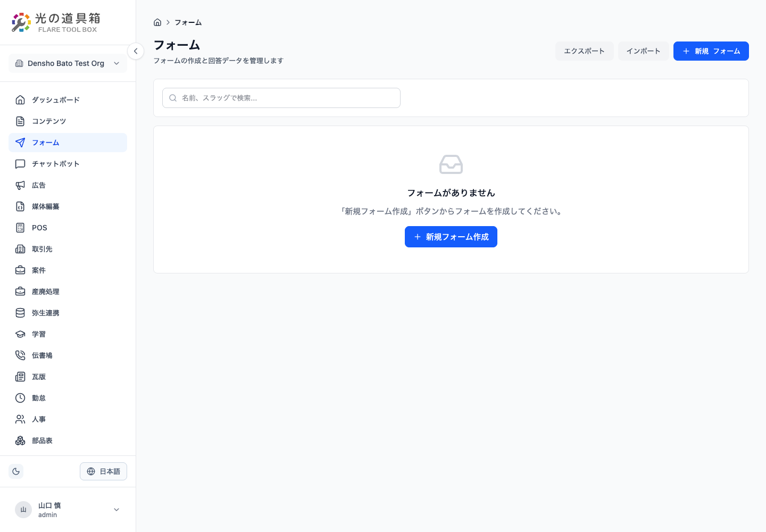
Task: Collapse the sidebar with chevron button
Action: (136, 51)
